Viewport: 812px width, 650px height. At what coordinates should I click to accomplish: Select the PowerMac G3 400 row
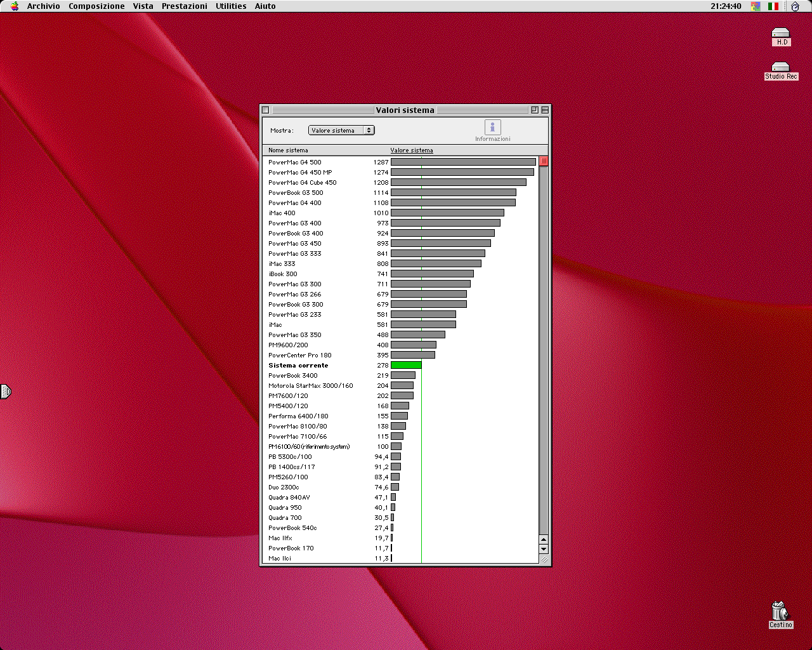401,223
